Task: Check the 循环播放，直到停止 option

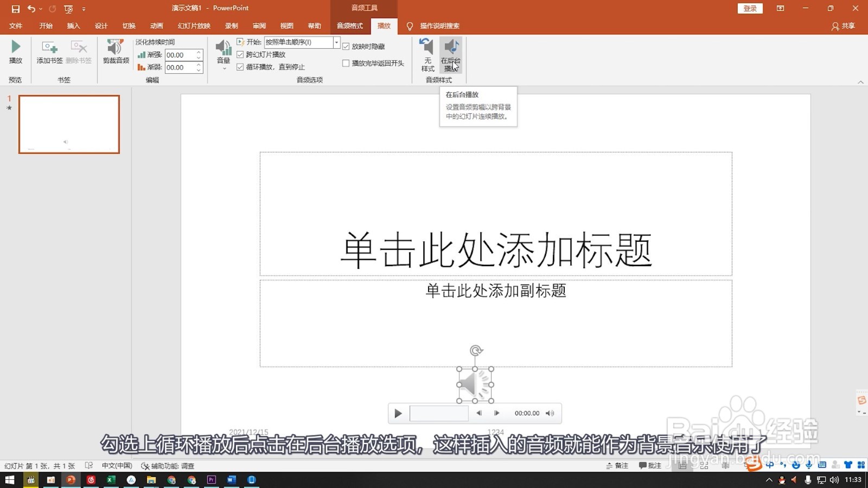Action: (239, 67)
